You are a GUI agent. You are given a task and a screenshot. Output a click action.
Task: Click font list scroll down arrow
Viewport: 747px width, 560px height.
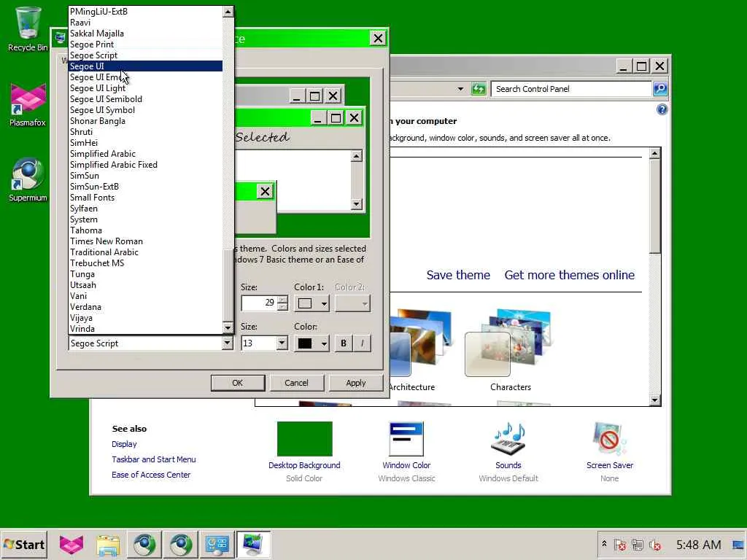tap(228, 327)
